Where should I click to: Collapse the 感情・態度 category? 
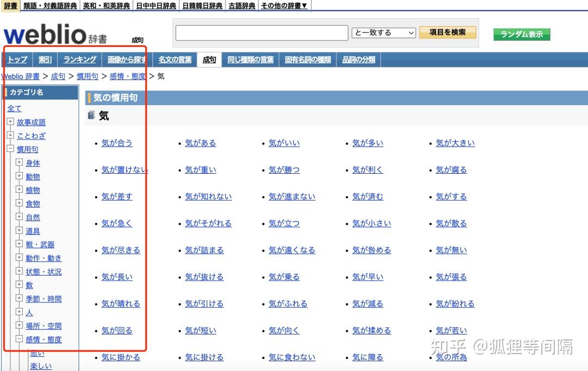click(x=19, y=339)
